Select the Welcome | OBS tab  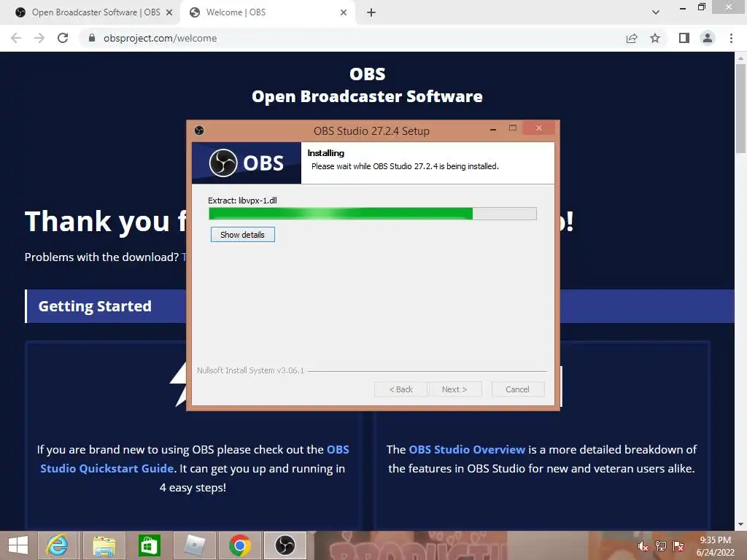pyautogui.click(x=267, y=12)
